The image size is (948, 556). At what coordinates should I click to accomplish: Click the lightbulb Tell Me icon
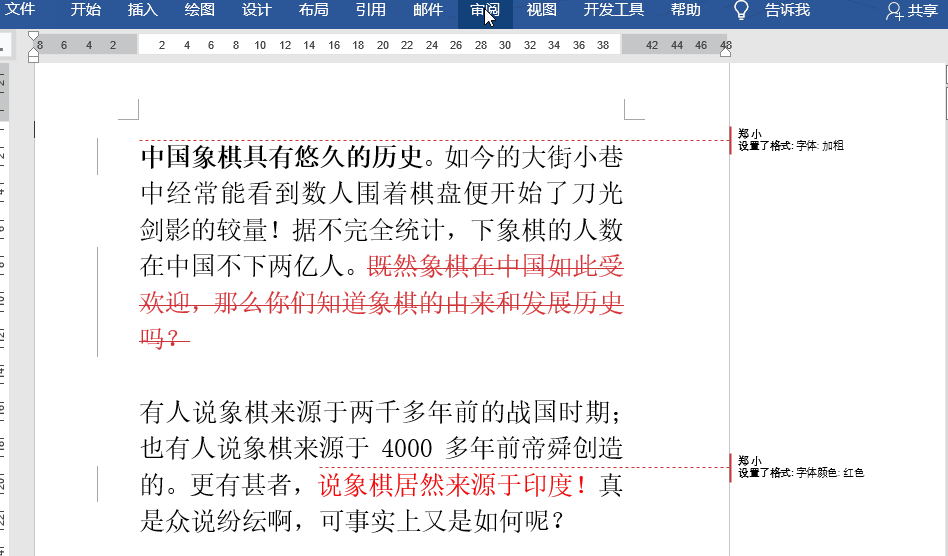pyautogui.click(x=741, y=11)
